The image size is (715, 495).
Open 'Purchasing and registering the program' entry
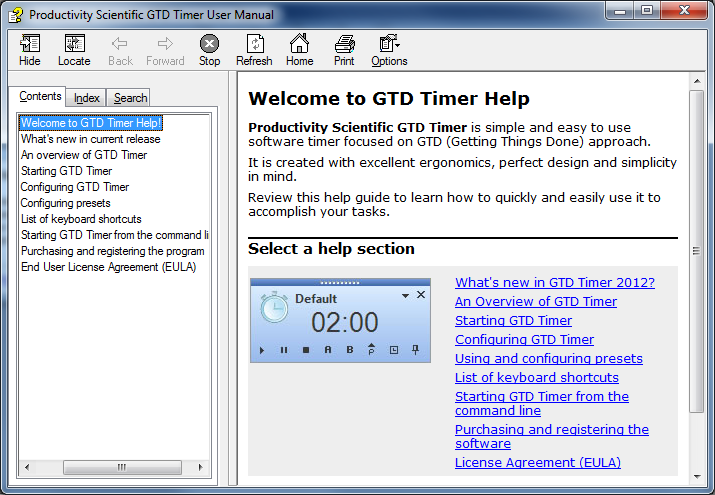coord(113,251)
